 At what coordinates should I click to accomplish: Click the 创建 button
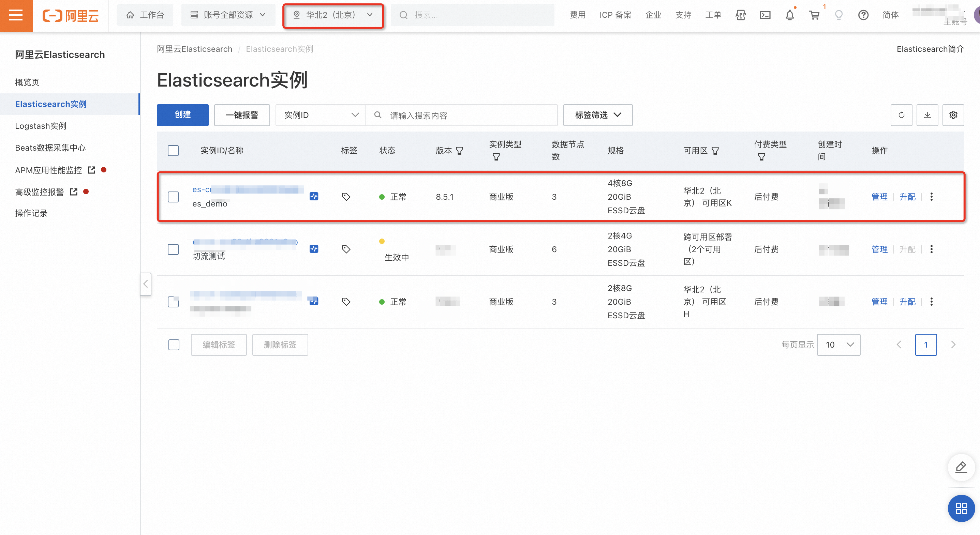coord(183,115)
